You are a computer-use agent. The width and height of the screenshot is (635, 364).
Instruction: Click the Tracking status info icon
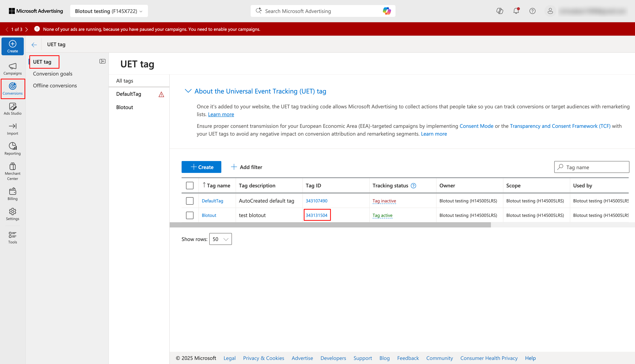pos(413,186)
